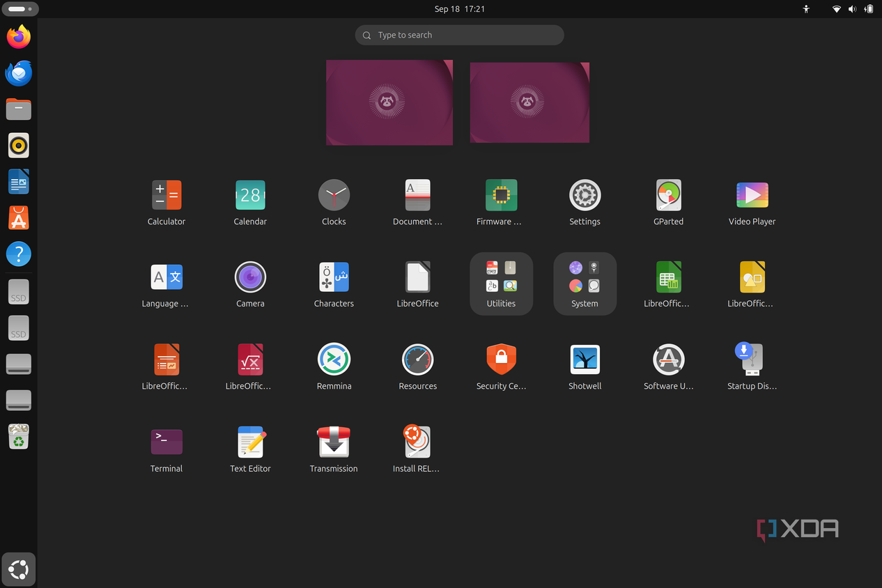Open the clock and notifications menu Sep 18 17:21
Screen dimensions: 882x588
(460, 9)
